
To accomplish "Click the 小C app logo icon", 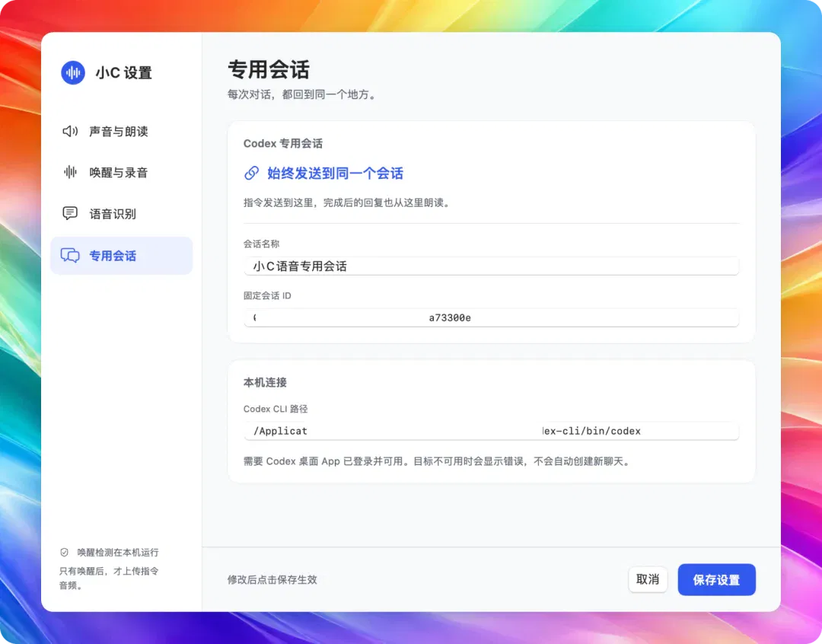I will click(73, 72).
